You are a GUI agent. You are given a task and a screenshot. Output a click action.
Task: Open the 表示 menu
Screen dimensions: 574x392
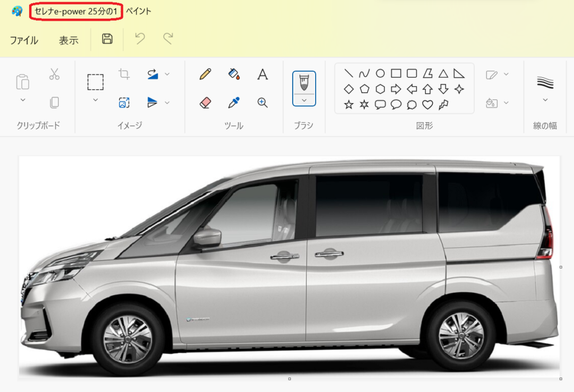click(68, 40)
